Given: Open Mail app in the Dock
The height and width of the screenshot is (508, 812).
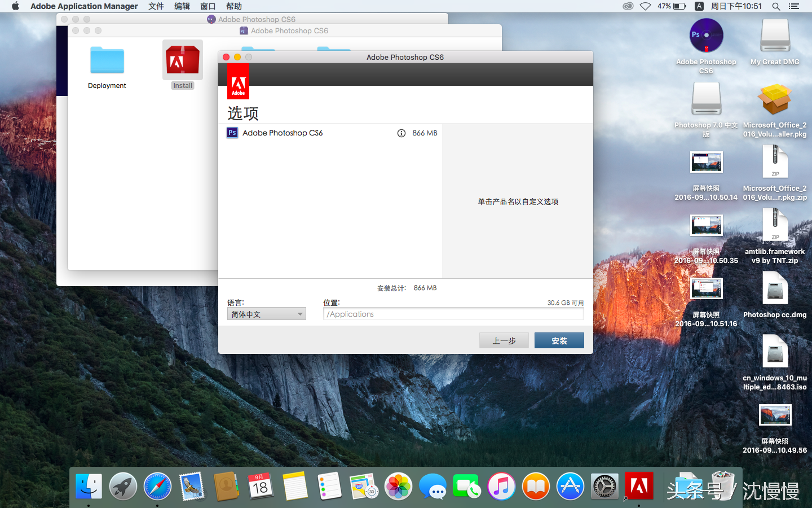Looking at the screenshot, I should tap(192, 486).
